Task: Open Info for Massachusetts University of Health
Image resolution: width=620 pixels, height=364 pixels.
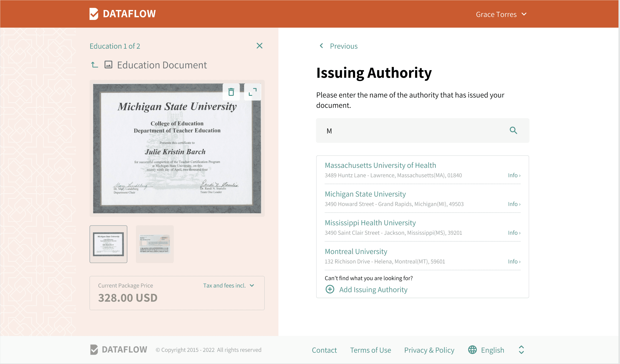Action: click(x=514, y=175)
